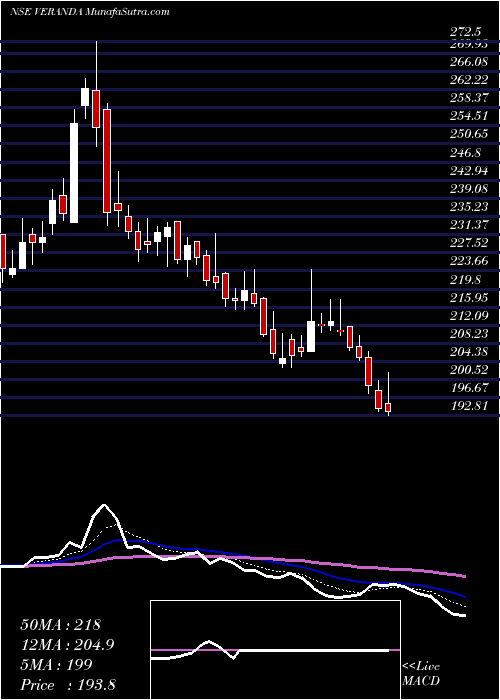The width and height of the screenshot is (500, 700).
Task: Click the Price : 193.8 readout
Action: [x=67, y=685]
